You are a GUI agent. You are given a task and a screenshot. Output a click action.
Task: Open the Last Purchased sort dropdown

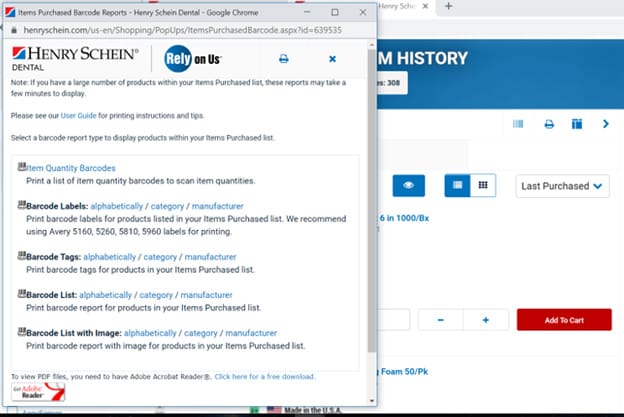(563, 185)
